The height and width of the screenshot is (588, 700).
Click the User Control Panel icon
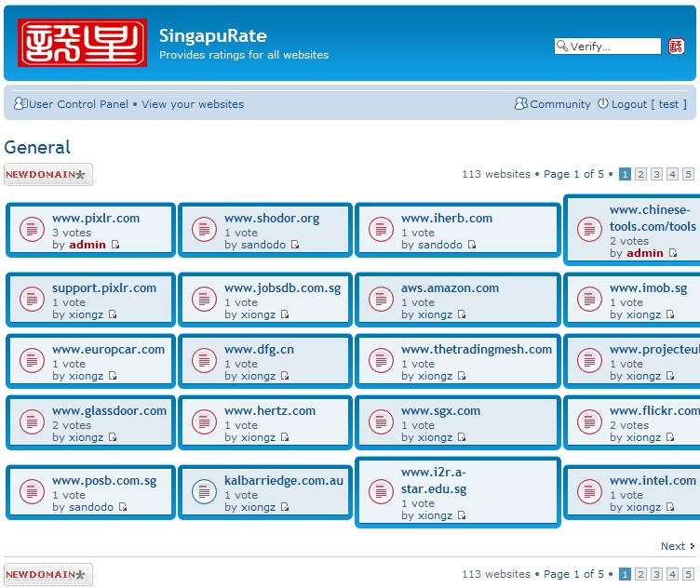(20, 103)
